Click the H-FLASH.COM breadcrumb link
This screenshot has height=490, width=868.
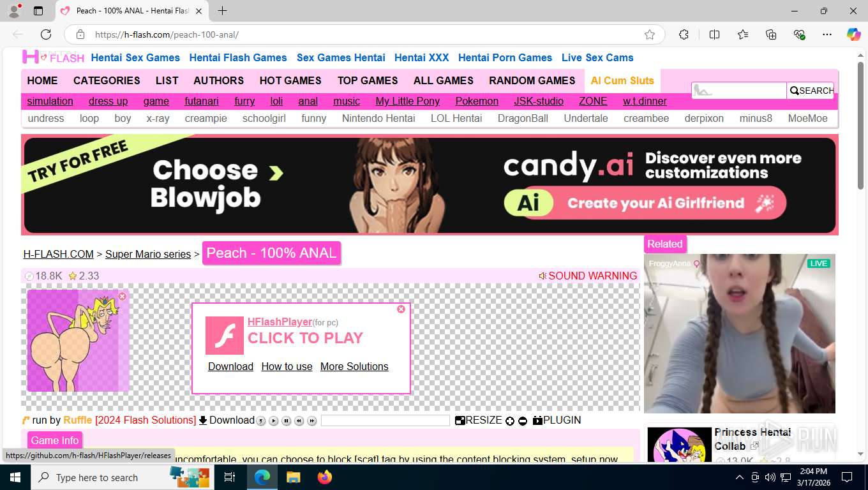(x=58, y=254)
